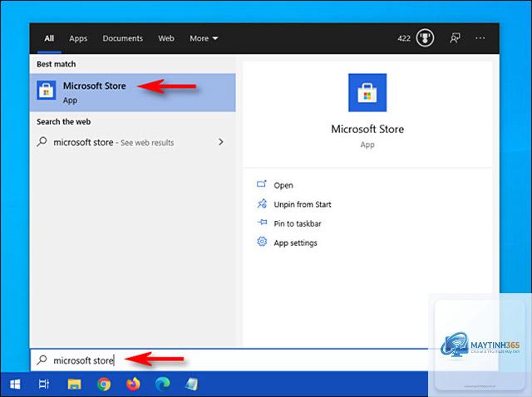Open File Explorer from the taskbar
The image size is (532, 397).
tap(74, 384)
